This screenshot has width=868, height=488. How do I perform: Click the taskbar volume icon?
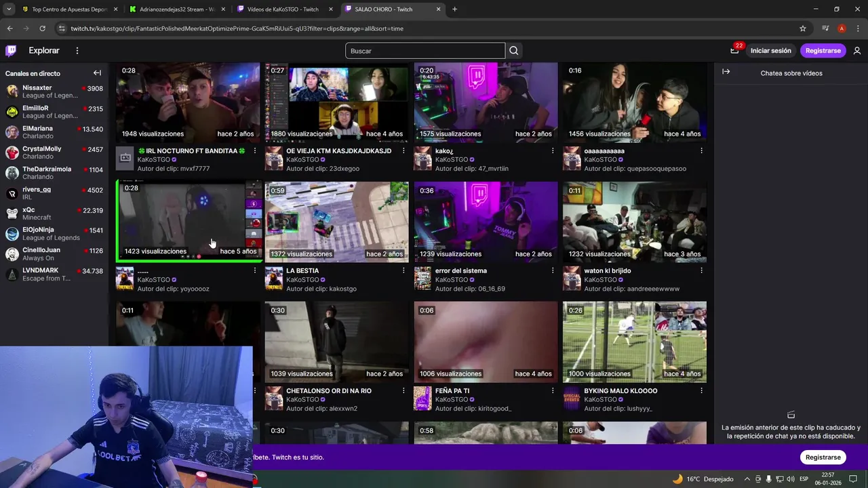tap(791, 479)
